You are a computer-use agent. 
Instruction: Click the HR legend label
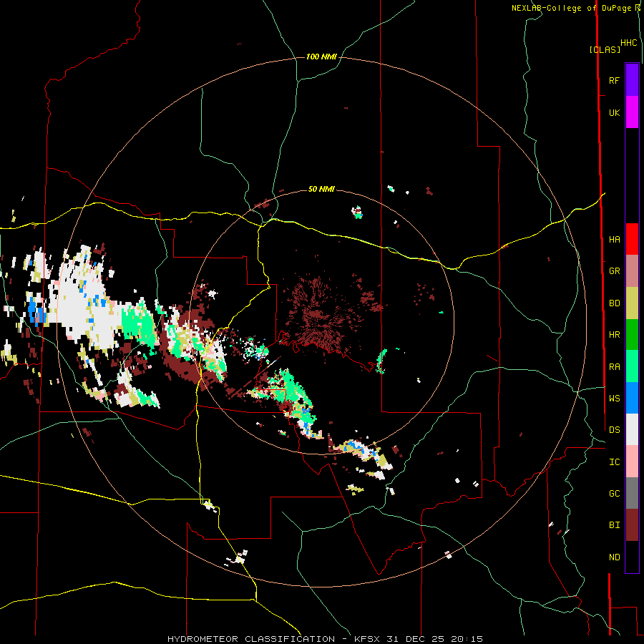click(x=614, y=335)
